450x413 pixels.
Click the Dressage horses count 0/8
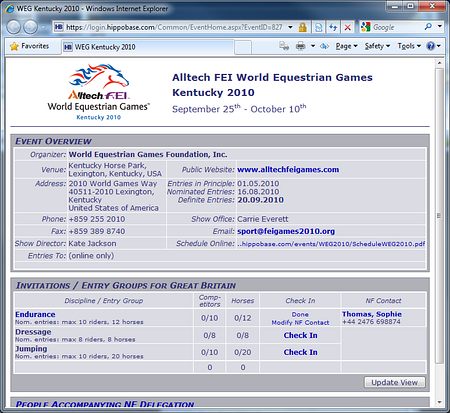[x=243, y=335]
